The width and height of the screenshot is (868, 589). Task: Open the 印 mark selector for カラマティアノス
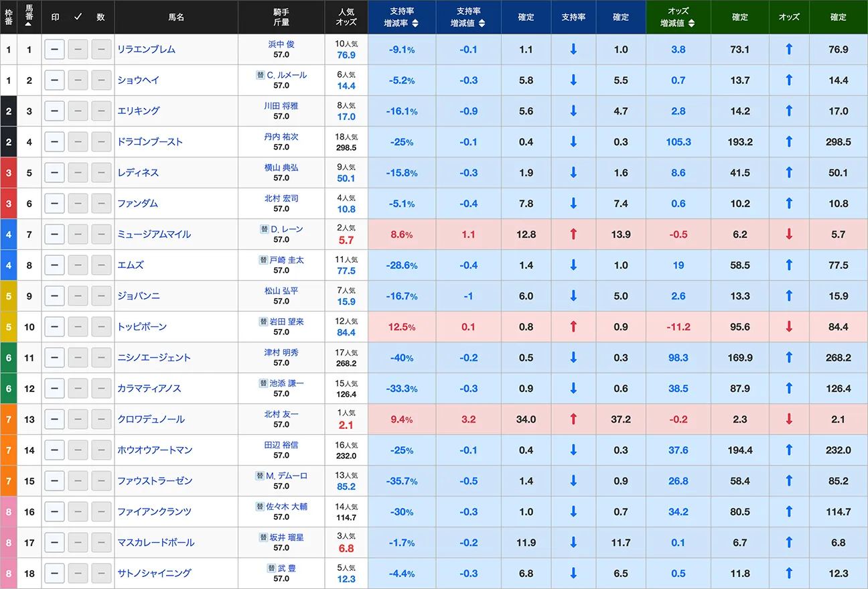[54, 389]
